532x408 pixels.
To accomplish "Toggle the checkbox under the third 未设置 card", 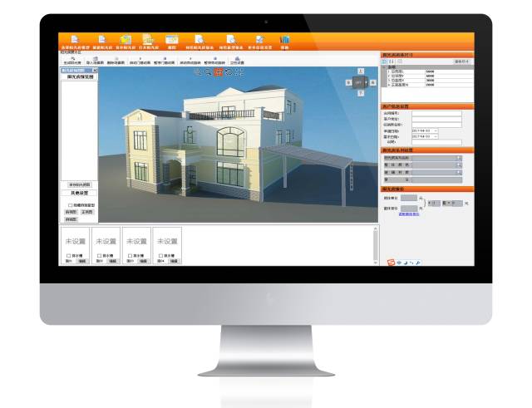I will point(130,256).
